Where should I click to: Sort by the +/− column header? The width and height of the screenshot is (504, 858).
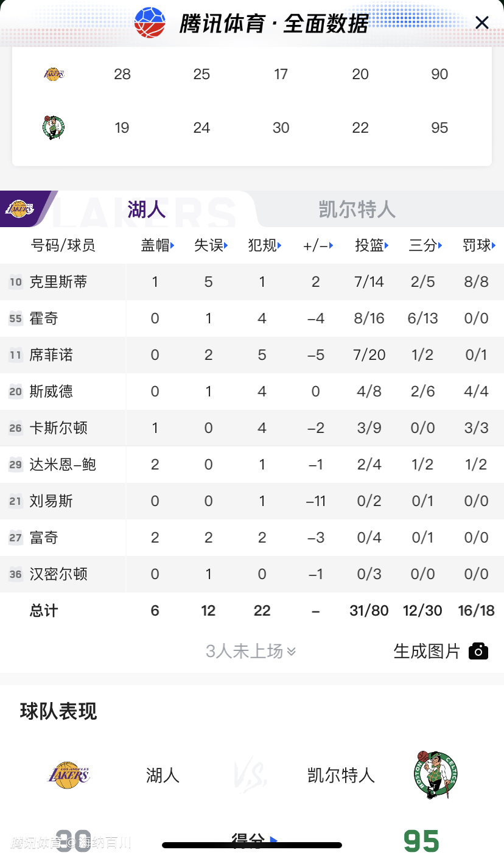coord(318,245)
